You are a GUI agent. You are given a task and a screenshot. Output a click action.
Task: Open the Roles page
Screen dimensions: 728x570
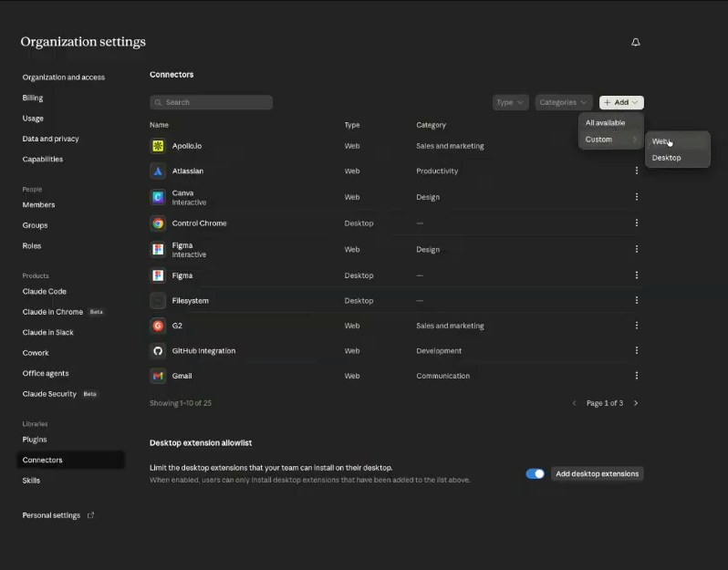[32, 245]
